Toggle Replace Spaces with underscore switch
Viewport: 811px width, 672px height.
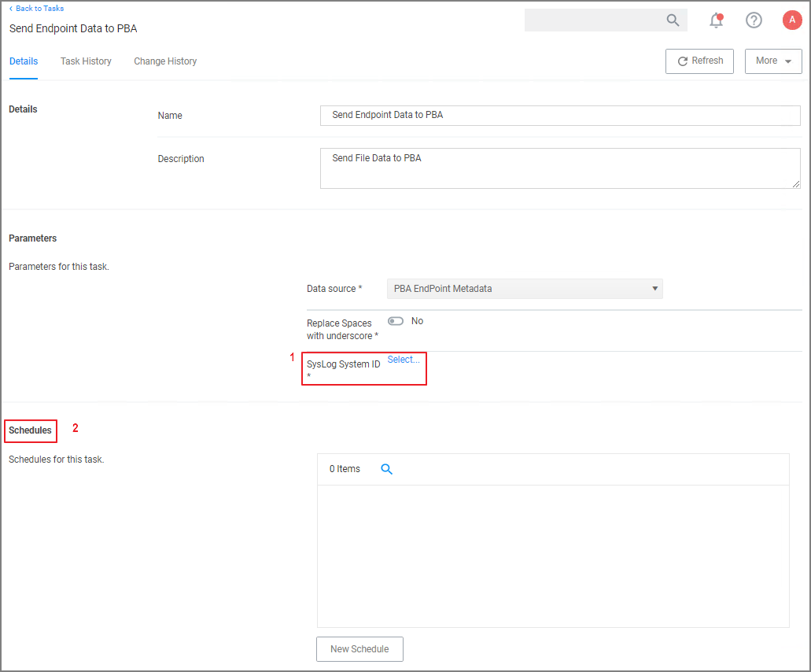coord(395,321)
